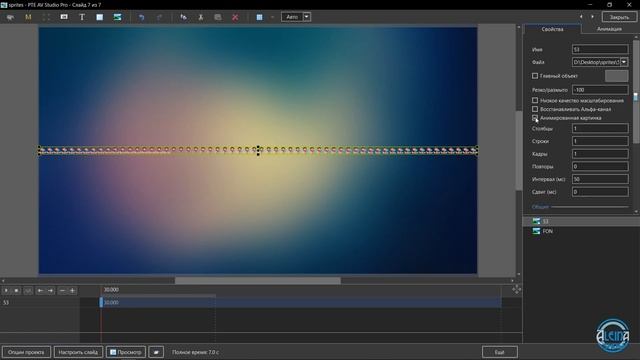Open grid options dropdown arrow

(x=272, y=17)
